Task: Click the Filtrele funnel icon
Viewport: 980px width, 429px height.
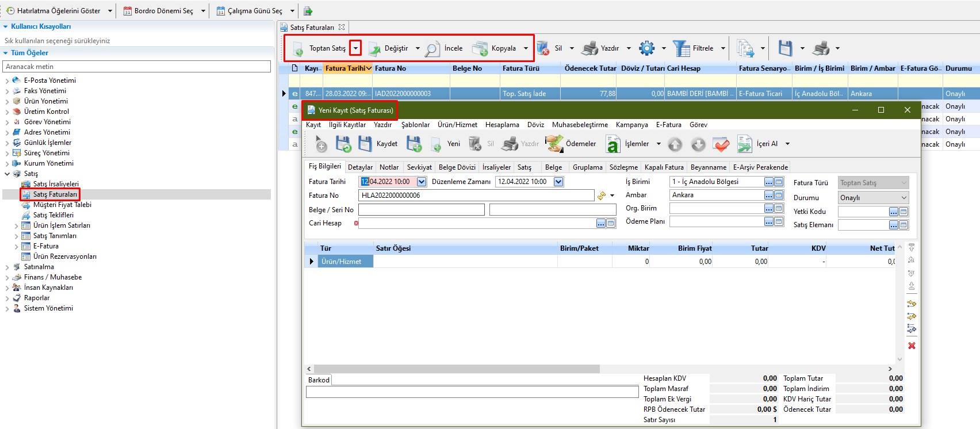Action: 682,48
